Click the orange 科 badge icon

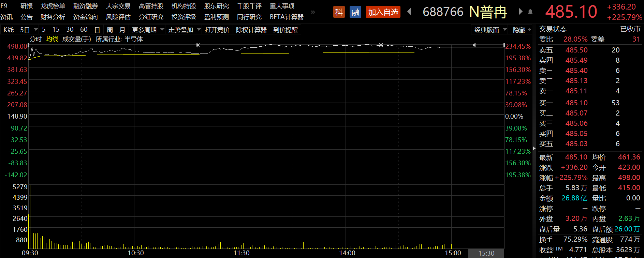(339, 12)
